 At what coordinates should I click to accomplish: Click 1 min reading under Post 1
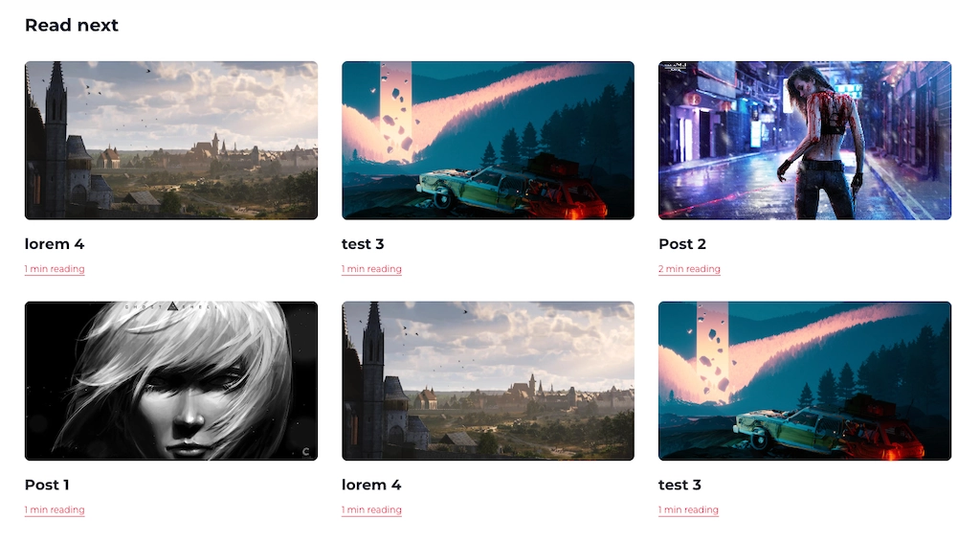click(55, 509)
